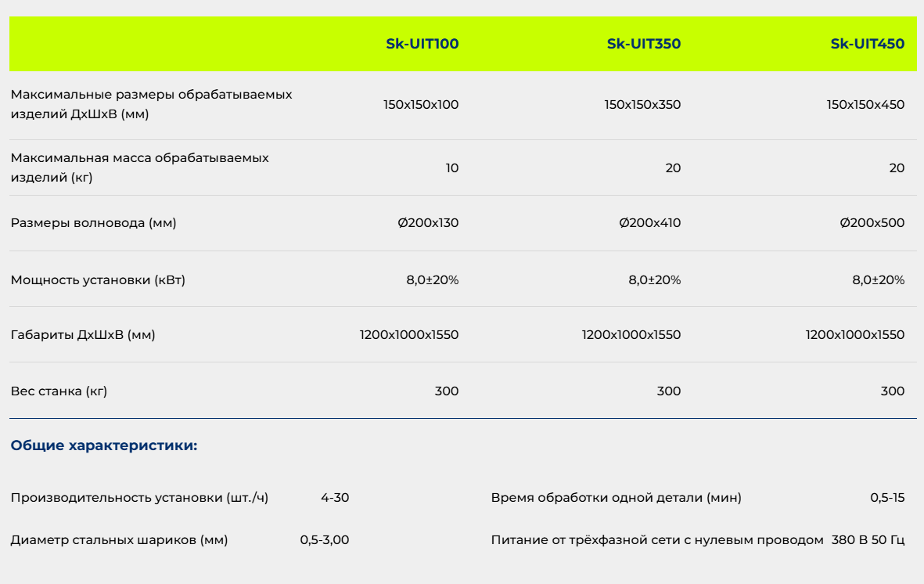Click the "Общие характеристики:" heading
This screenshot has height=584, width=924.
[104, 446]
